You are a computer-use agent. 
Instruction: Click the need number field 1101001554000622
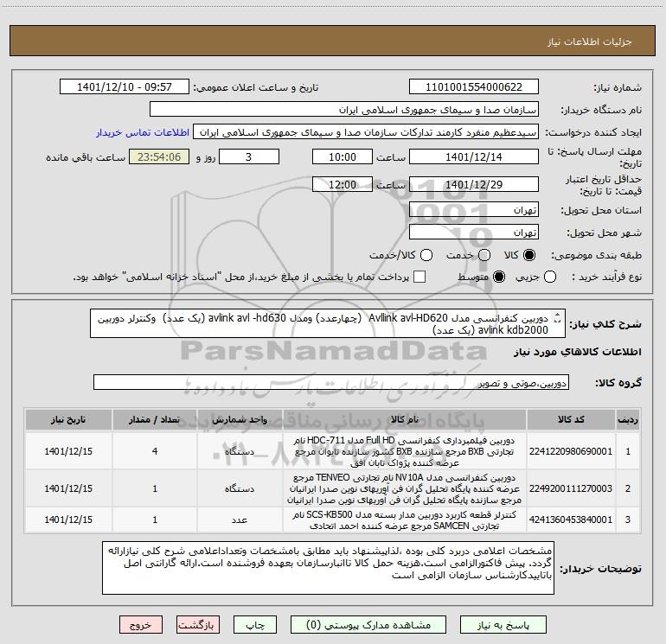coord(474,87)
